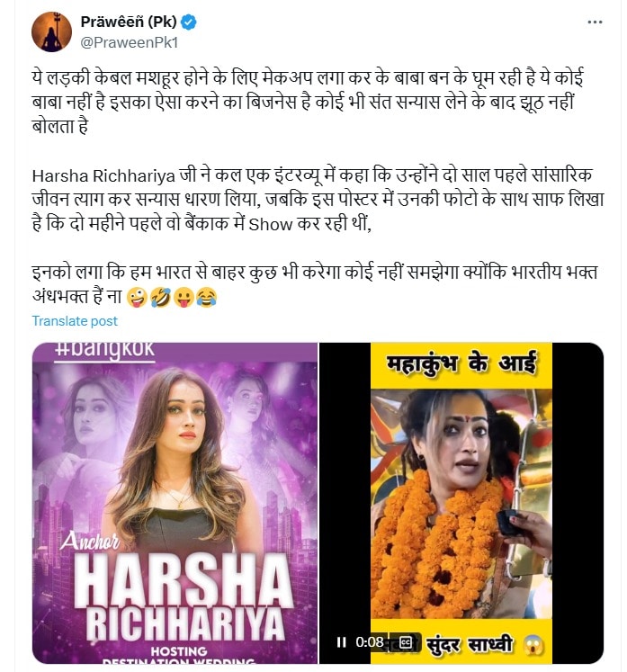The width and height of the screenshot is (627, 672).
Task: Click the first paragraph of post text
Action: (309, 102)
